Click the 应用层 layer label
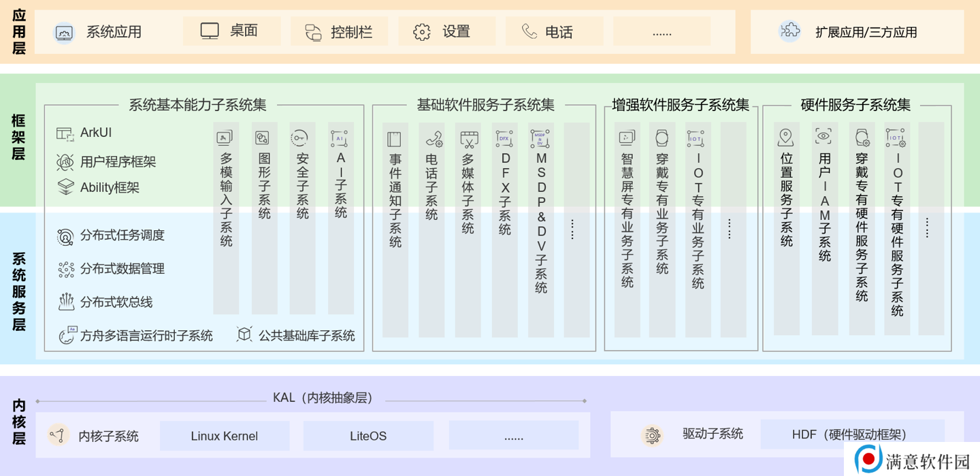Screen dimensions: 980x476 [18, 31]
